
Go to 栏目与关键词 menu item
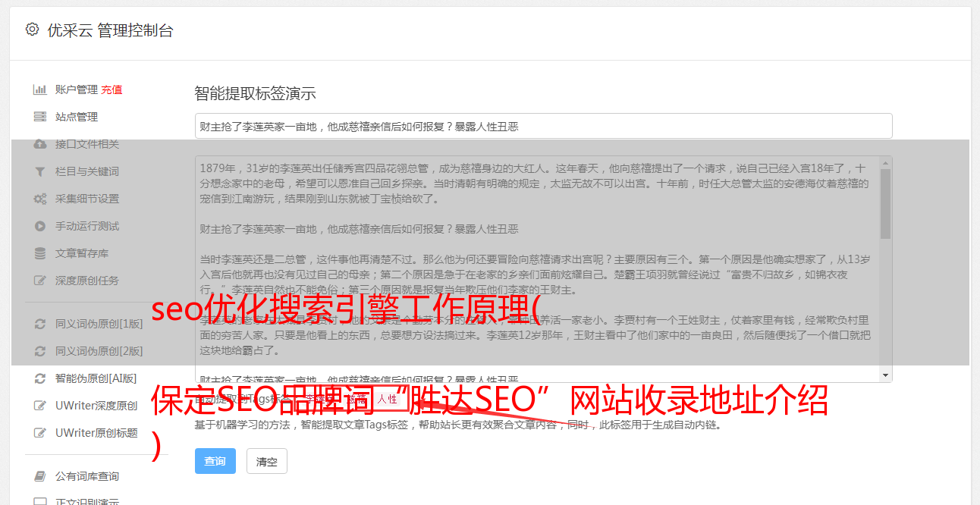pos(87,171)
